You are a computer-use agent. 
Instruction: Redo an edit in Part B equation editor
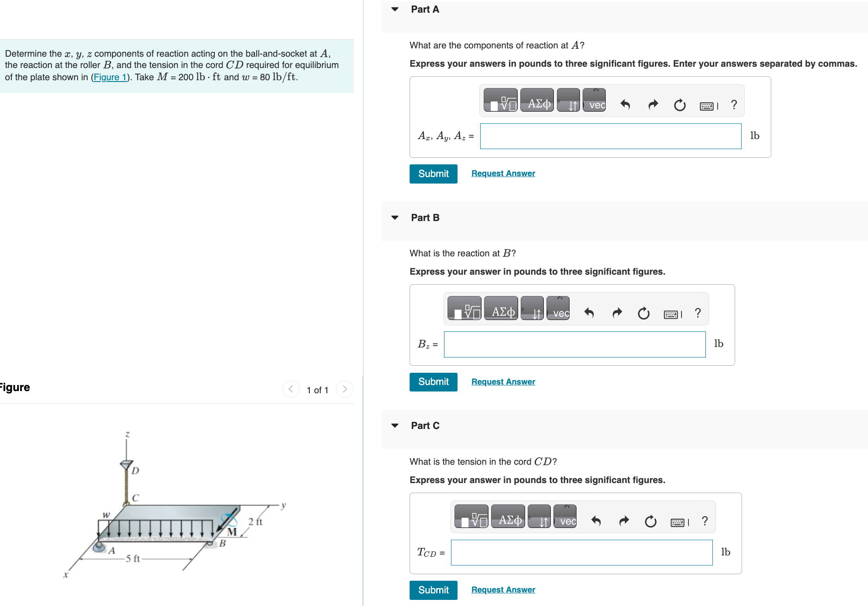[617, 313]
